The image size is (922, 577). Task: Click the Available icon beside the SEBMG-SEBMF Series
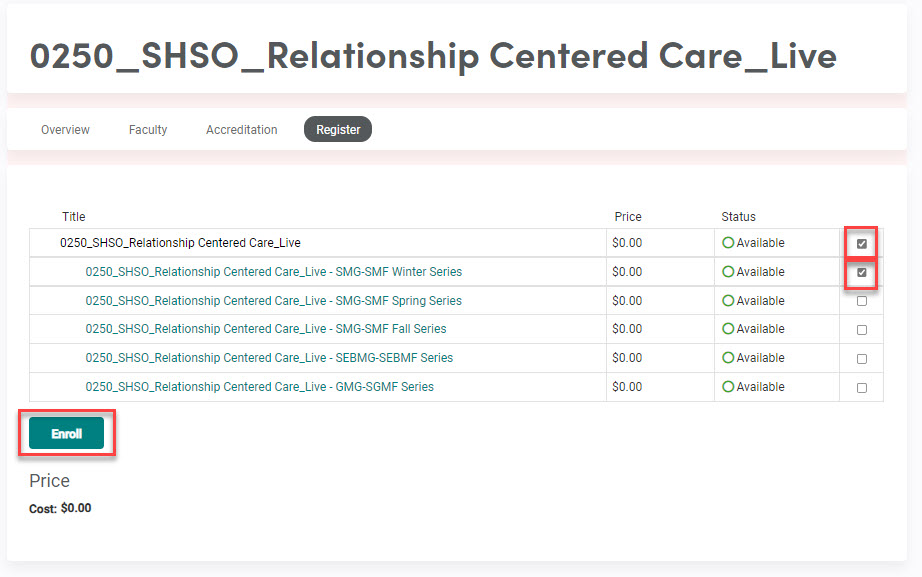click(x=729, y=357)
